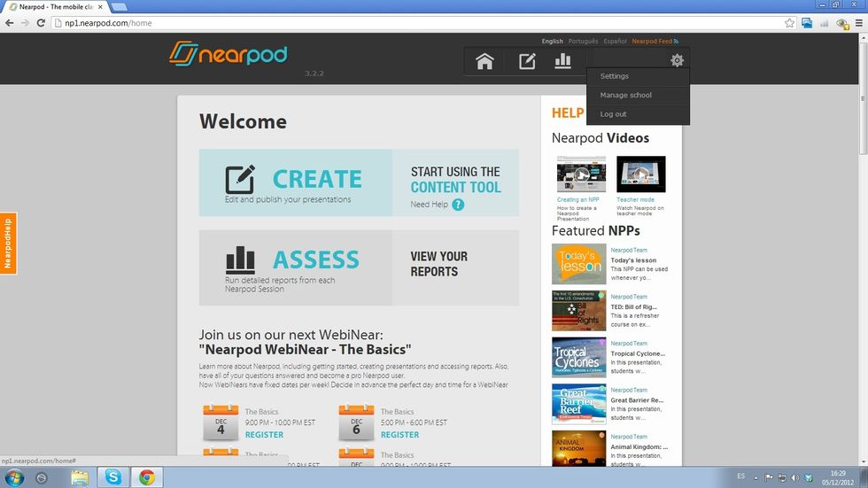Open Teacher mode video link
The image size is (868, 488).
click(636, 200)
